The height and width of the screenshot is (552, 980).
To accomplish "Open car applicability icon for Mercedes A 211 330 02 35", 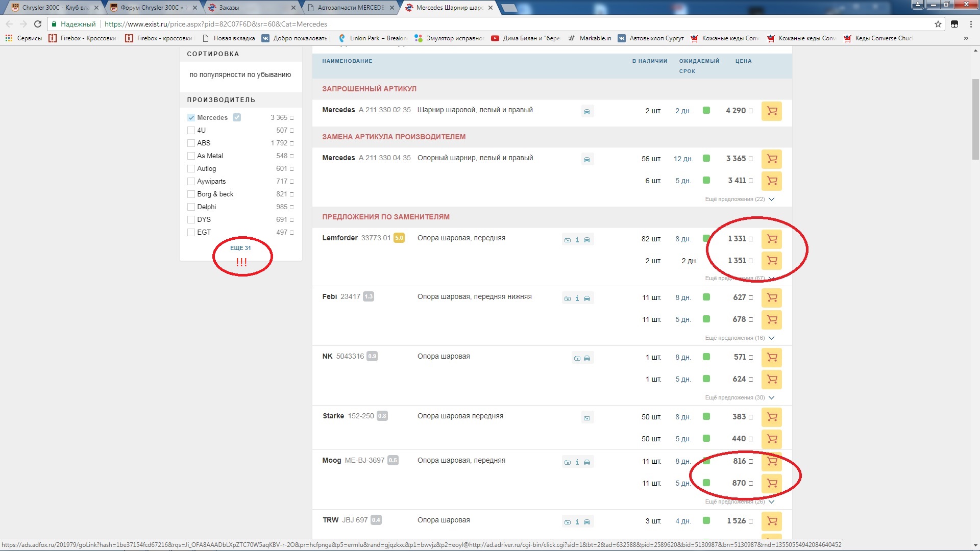I will (x=587, y=112).
